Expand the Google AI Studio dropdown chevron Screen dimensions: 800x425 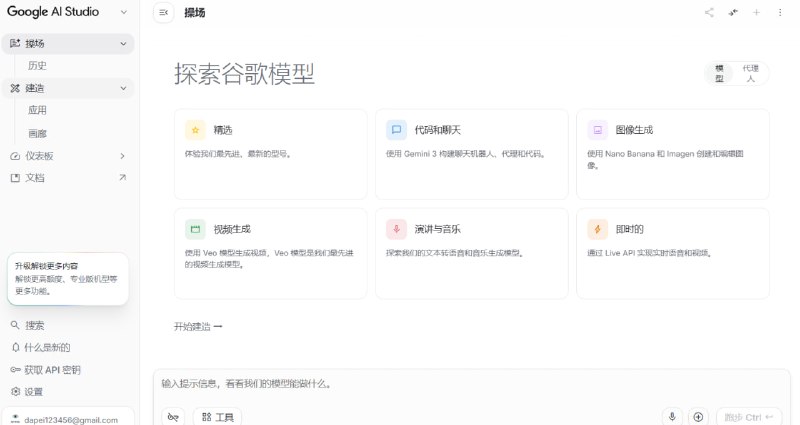tap(123, 12)
